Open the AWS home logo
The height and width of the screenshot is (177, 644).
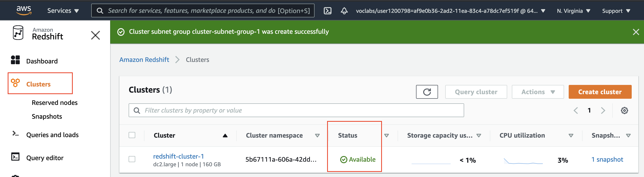24,10
